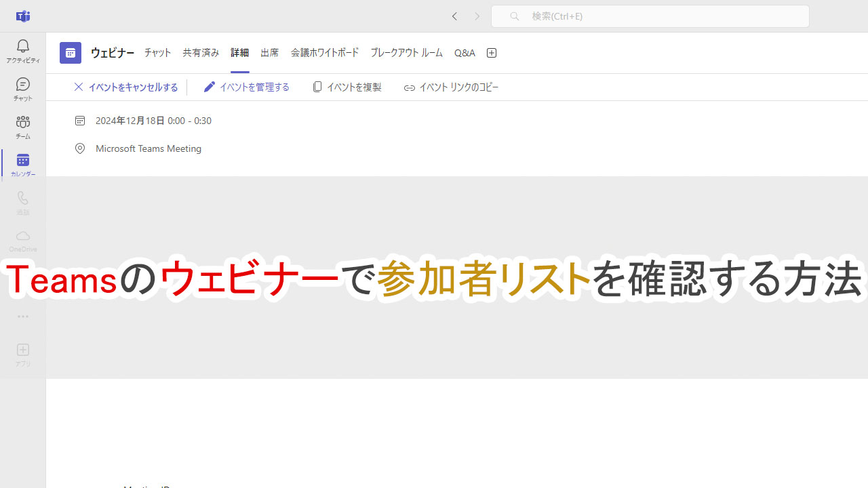The image size is (868, 488).
Task: Open the アプリ icon in the sidebar
Action: [x=22, y=353]
